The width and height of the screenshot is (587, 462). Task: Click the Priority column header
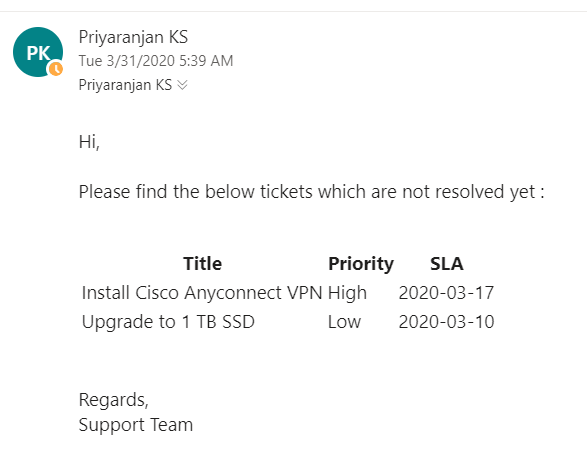pos(361,264)
